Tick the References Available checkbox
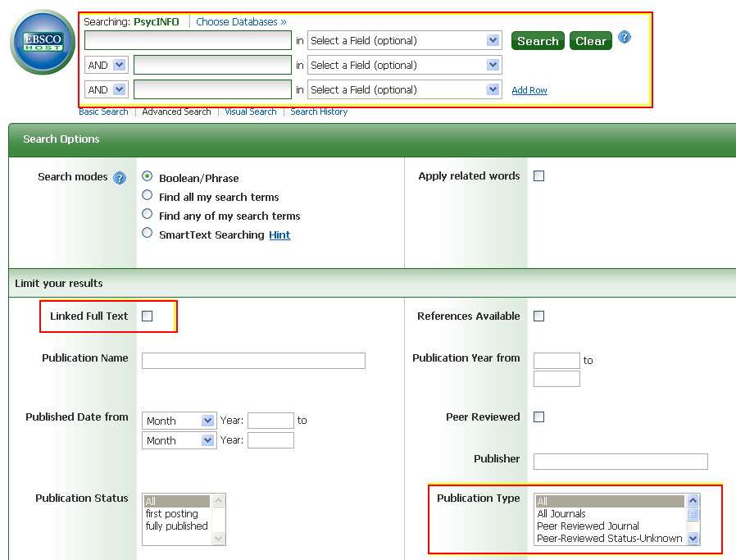 tap(538, 316)
